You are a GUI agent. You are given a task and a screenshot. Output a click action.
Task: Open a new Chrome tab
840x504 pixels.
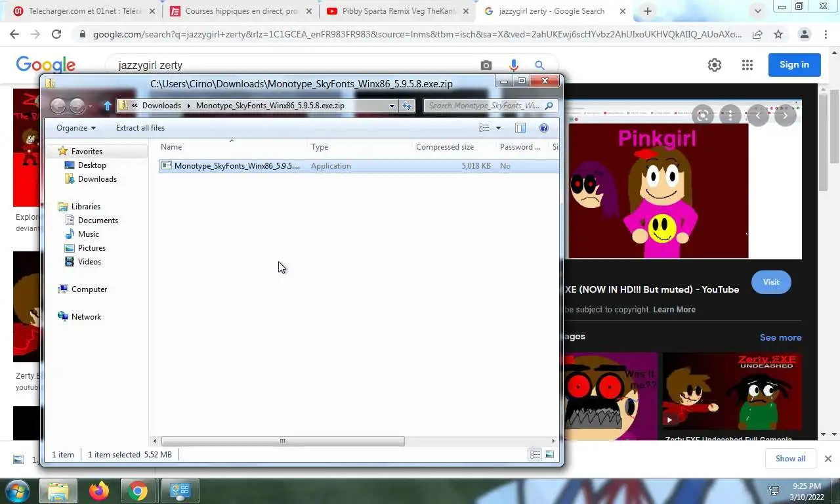648,11
